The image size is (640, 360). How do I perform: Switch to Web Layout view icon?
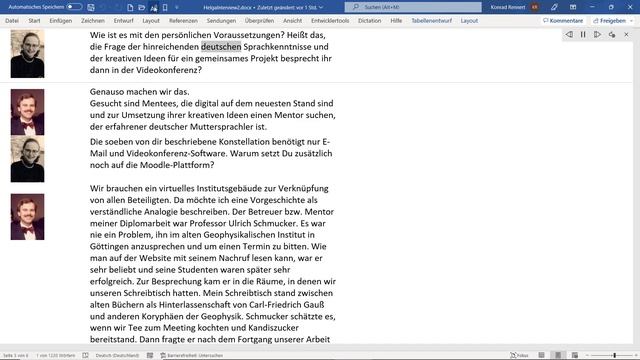[x=575, y=356]
